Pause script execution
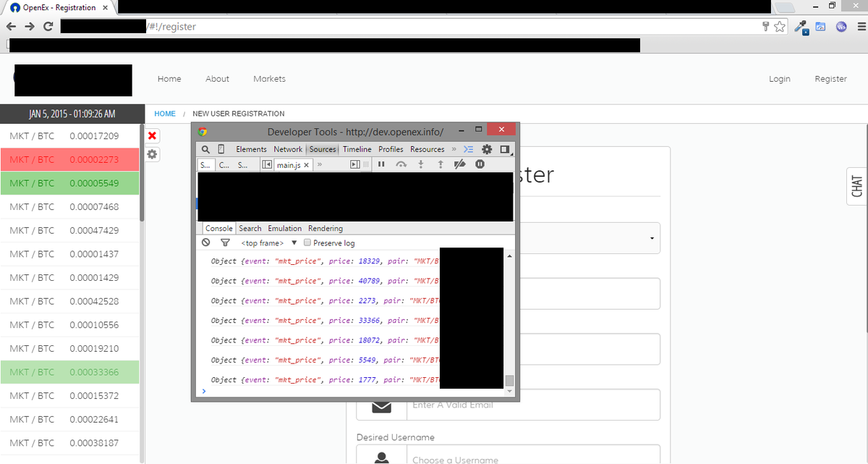868x464 pixels. [x=381, y=165]
